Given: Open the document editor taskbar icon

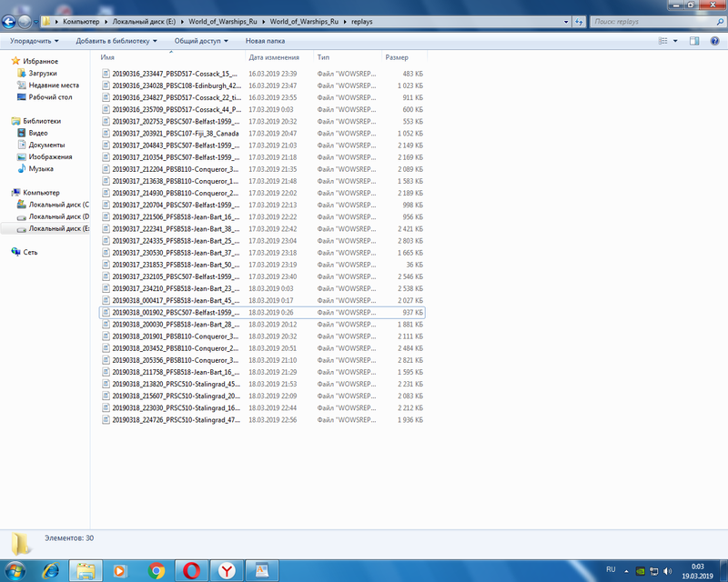Looking at the screenshot, I should coord(262,570).
